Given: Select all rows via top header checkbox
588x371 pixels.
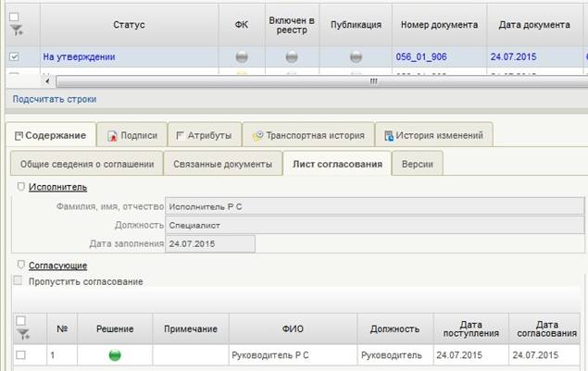Looking at the screenshot, I should click(x=13, y=17).
